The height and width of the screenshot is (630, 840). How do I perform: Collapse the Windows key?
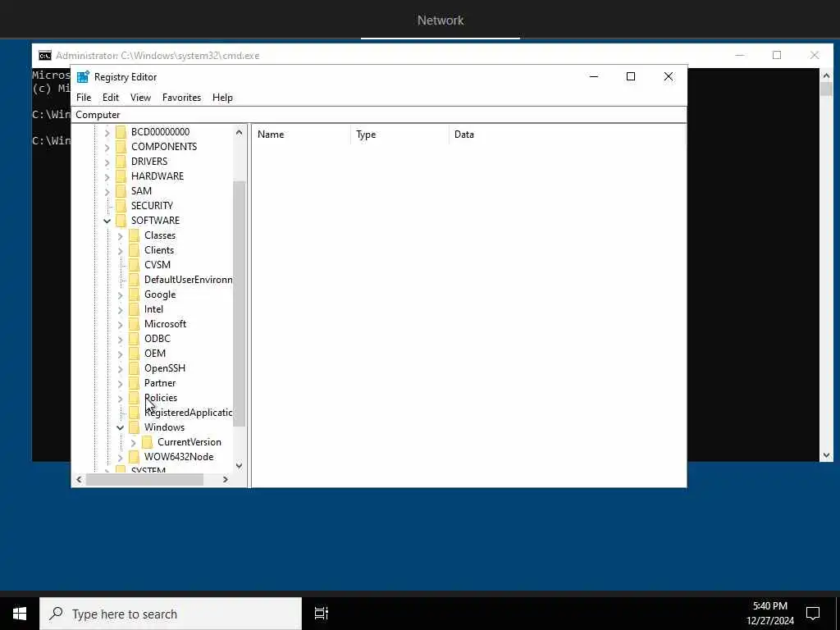tap(120, 427)
